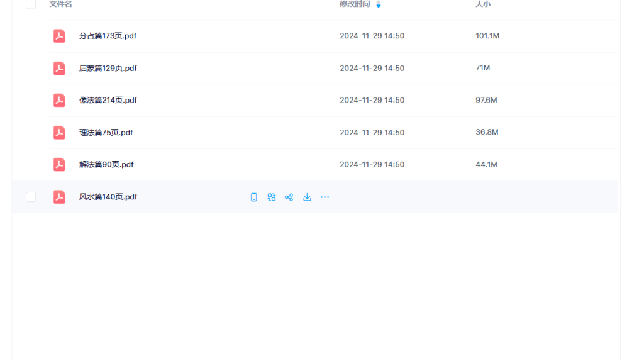Sort files by the 文件名 column header
Screen dimensions: 644x361
click(x=61, y=4)
